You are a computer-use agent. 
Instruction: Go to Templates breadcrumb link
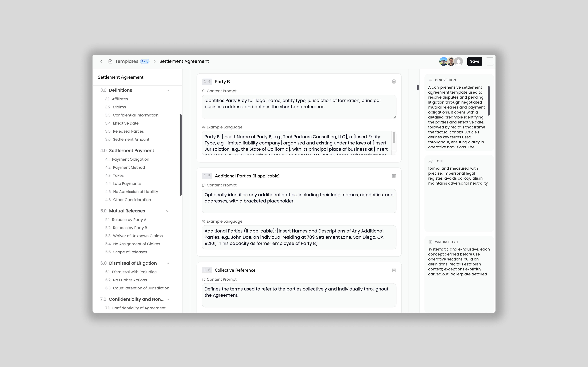point(127,61)
